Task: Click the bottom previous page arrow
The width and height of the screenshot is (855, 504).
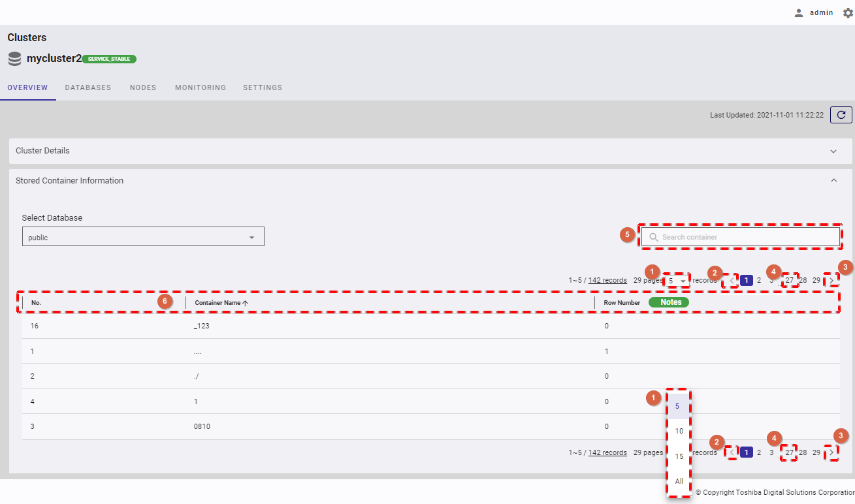Action: [x=732, y=452]
